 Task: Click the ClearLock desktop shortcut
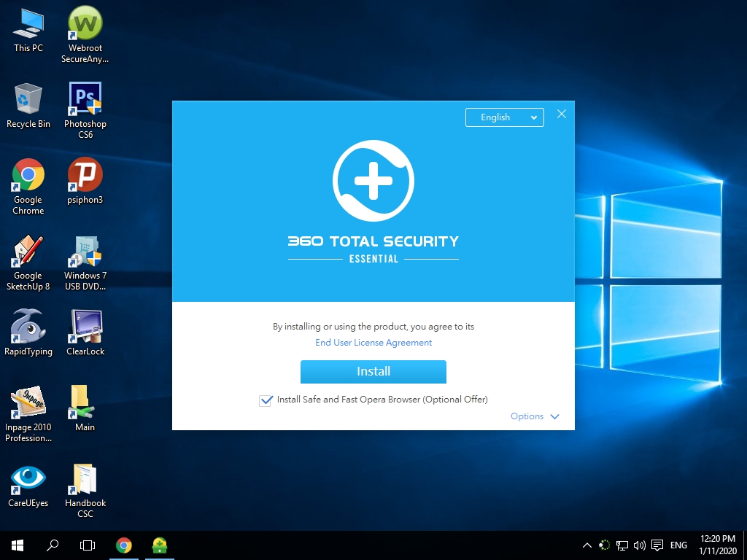pyautogui.click(x=85, y=332)
